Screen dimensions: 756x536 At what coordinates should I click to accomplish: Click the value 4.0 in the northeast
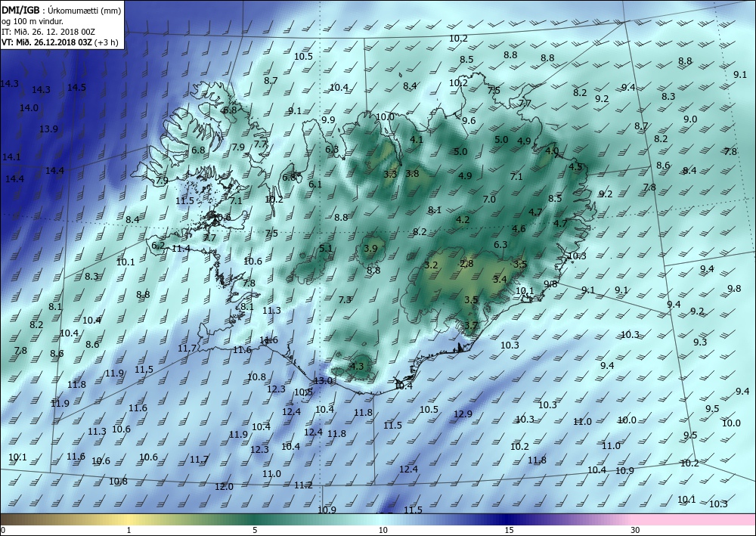tap(552, 150)
